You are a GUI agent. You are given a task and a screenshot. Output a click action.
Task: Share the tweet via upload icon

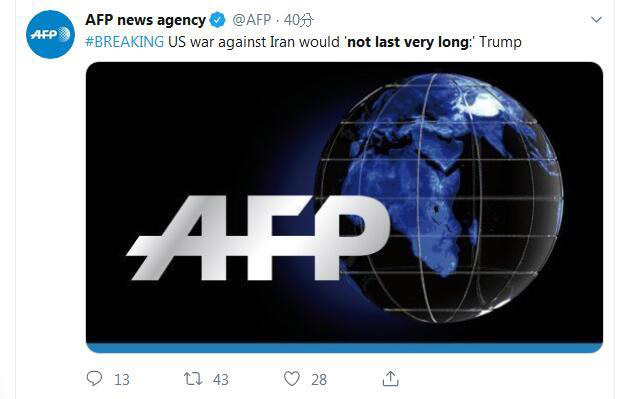(x=390, y=379)
